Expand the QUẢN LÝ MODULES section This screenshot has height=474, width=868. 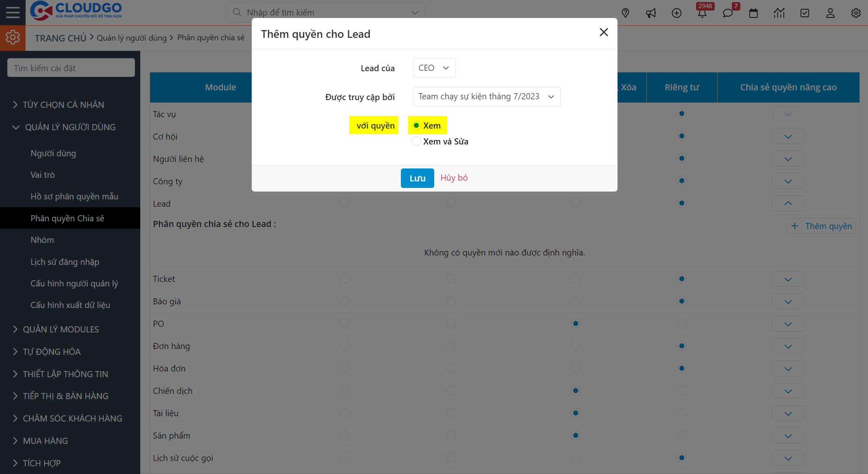click(61, 329)
